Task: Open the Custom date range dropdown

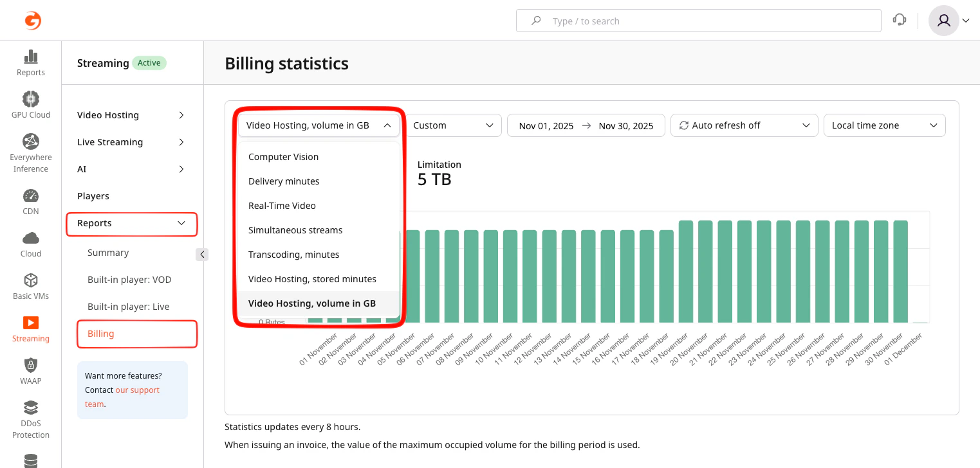Action: pos(453,125)
